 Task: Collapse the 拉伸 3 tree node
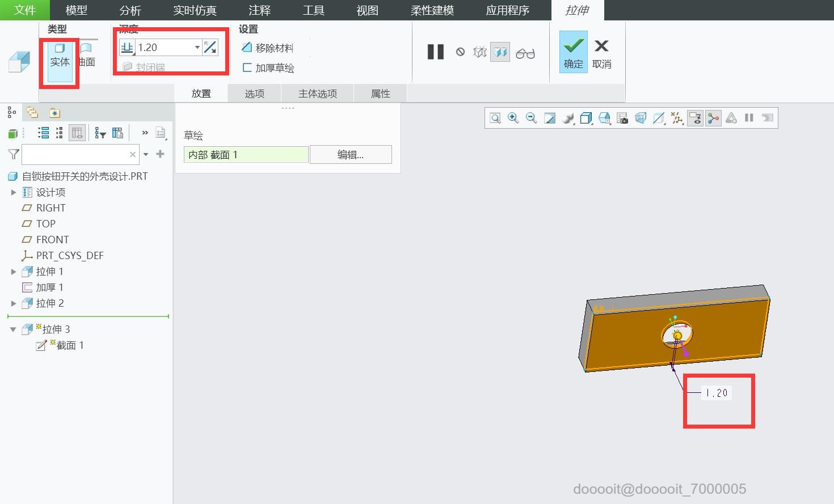(x=14, y=329)
